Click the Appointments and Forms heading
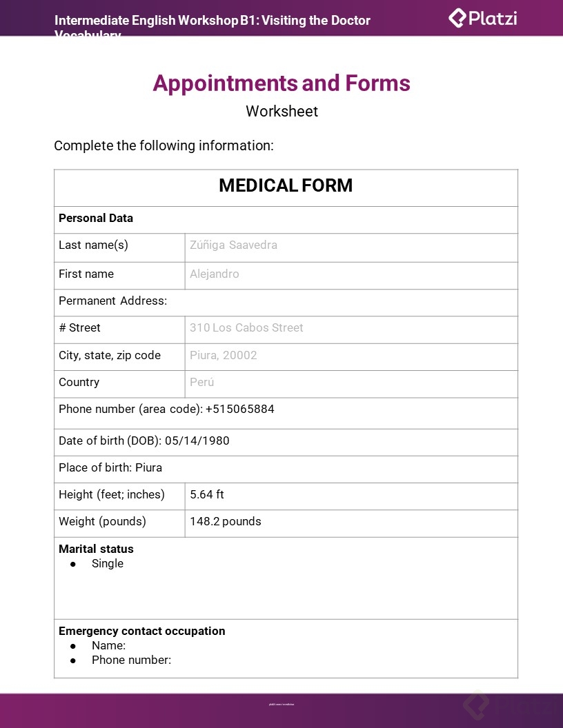This screenshot has height=728, width=563. [x=281, y=83]
